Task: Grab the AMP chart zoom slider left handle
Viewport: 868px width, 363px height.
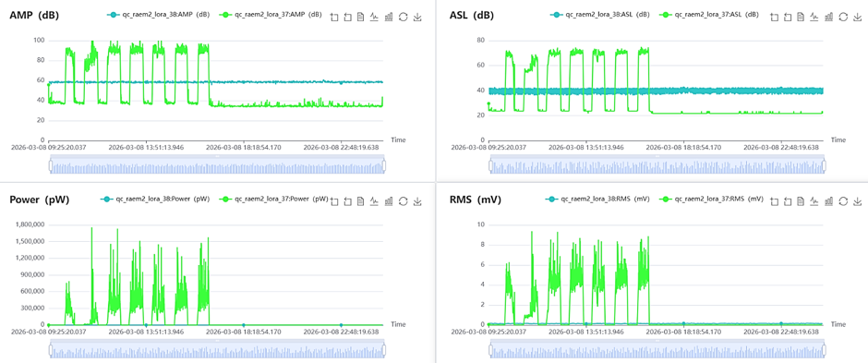Action: pyautogui.click(x=51, y=165)
